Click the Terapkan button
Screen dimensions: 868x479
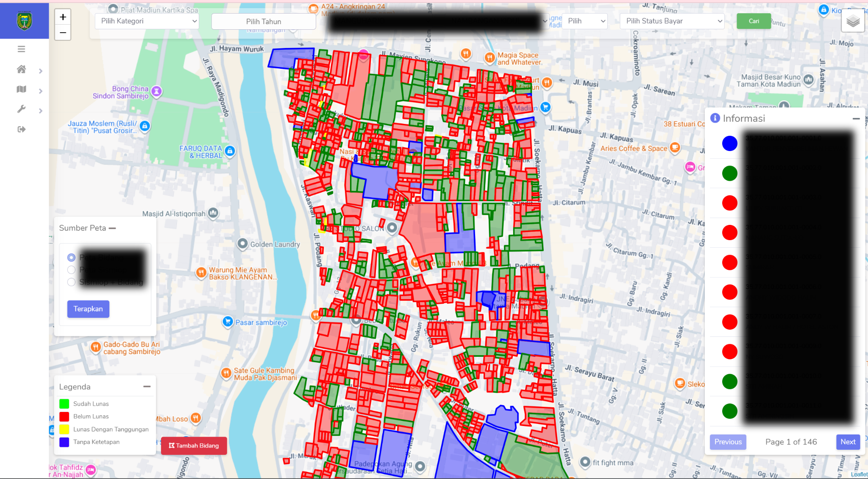(x=88, y=309)
